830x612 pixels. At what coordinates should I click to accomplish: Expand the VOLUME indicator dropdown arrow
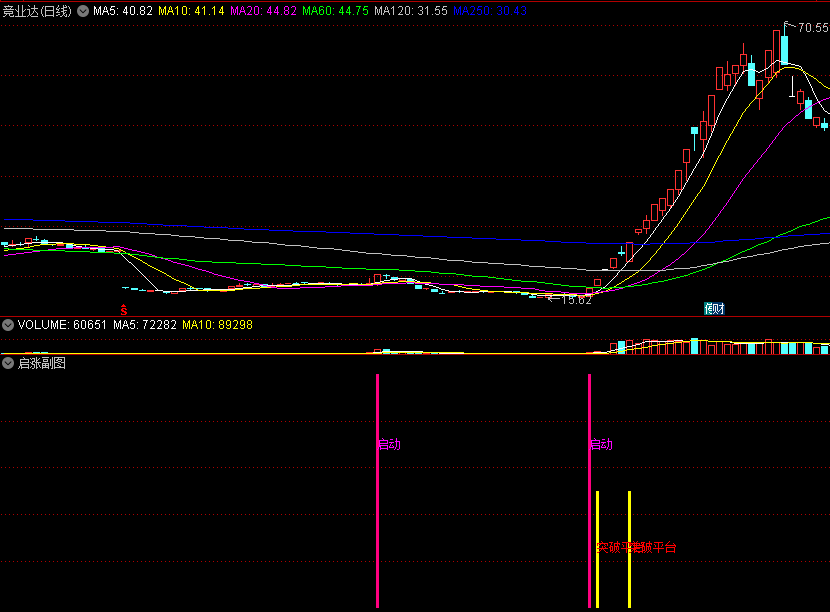[x=8, y=325]
